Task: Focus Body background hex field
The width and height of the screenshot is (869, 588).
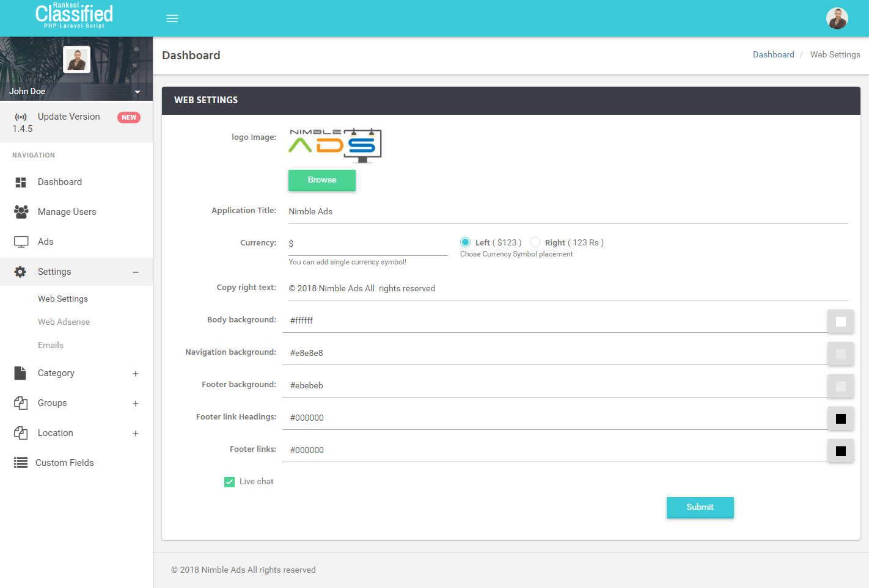Action: pyautogui.click(x=554, y=321)
